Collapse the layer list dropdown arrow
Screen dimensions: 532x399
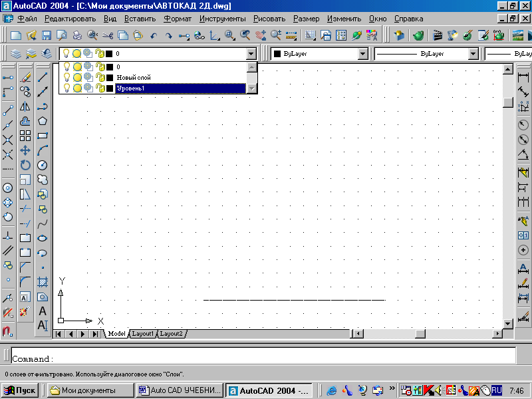(x=251, y=54)
